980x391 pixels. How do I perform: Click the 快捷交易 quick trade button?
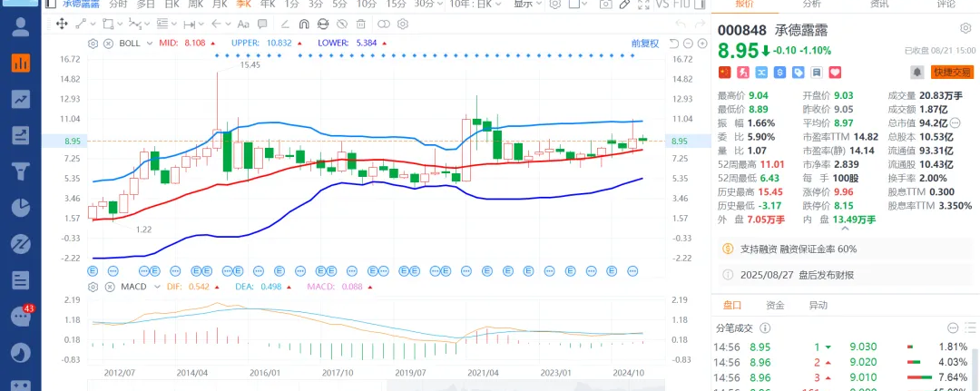pyautogui.click(x=951, y=72)
